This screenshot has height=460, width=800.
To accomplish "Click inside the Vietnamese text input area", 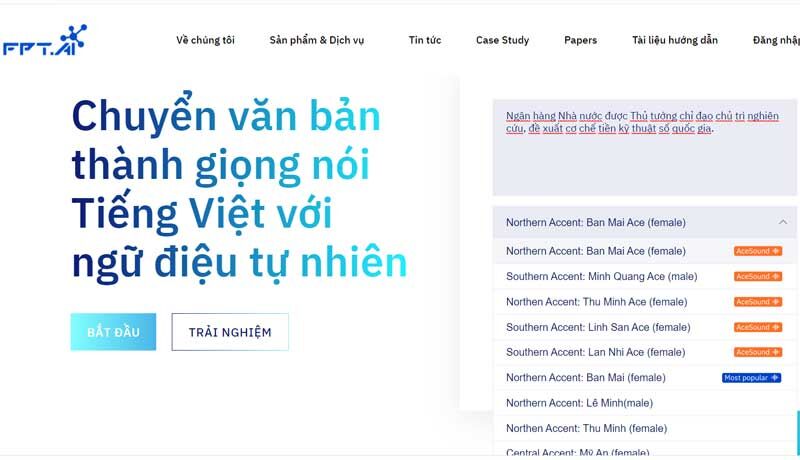I will tap(645, 148).
